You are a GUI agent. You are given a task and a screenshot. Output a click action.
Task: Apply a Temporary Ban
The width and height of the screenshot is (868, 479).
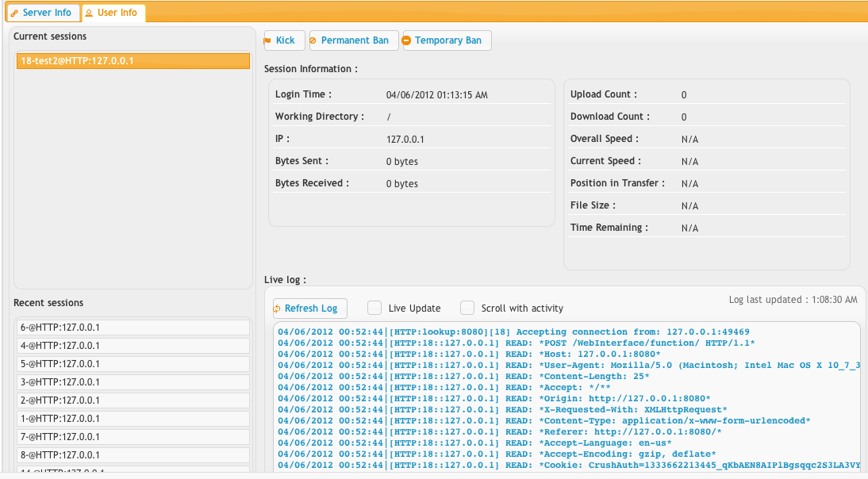[x=447, y=40]
